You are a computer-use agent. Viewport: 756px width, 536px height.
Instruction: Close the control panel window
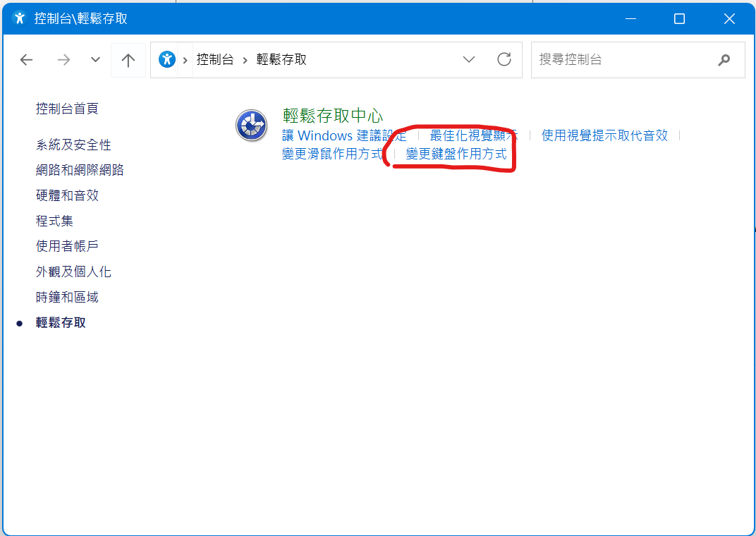click(x=729, y=19)
